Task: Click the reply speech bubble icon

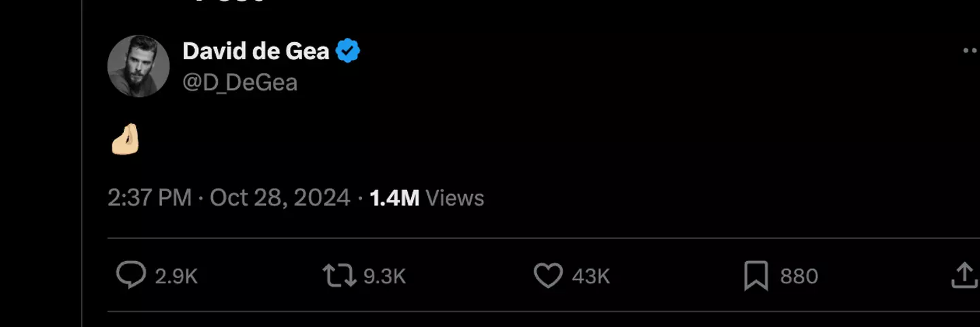Action: tap(131, 276)
